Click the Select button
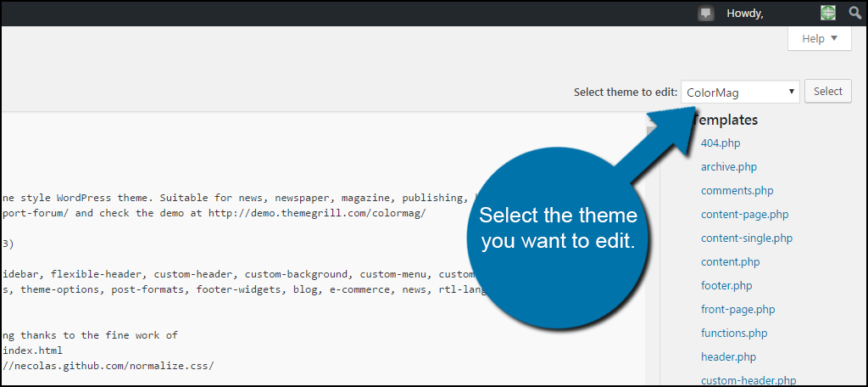The width and height of the screenshot is (868, 387). (x=828, y=92)
